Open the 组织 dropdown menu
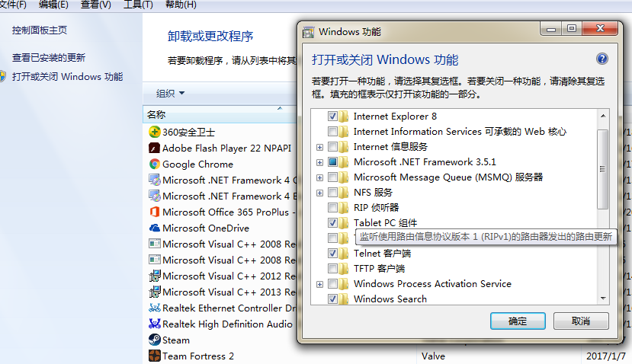 (170, 94)
